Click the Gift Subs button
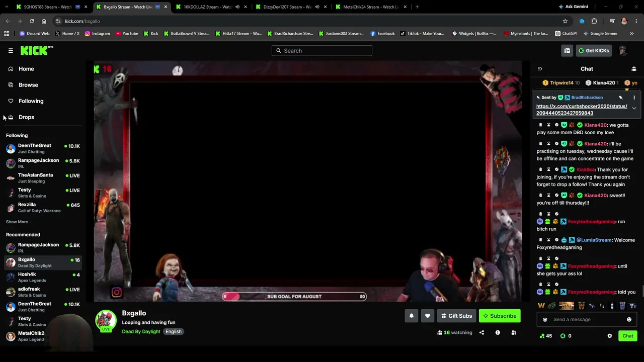Screen dimensions: 644x362 point(456,316)
